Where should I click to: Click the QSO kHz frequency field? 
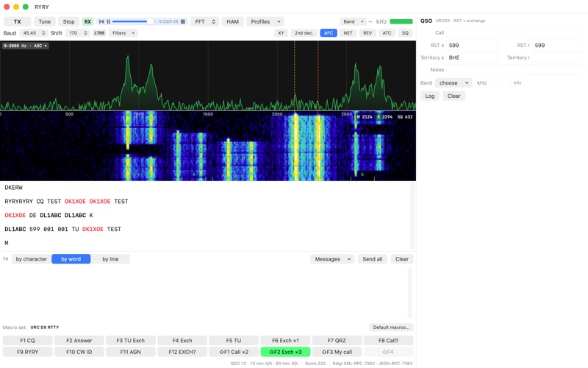click(x=492, y=83)
